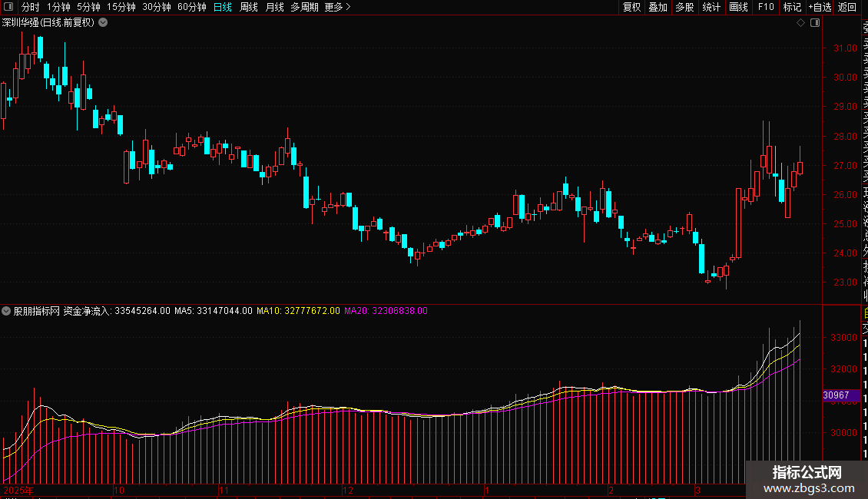Open the 多股 multi-stock view
Screen dimensions: 868x499
(x=684, y=7)
